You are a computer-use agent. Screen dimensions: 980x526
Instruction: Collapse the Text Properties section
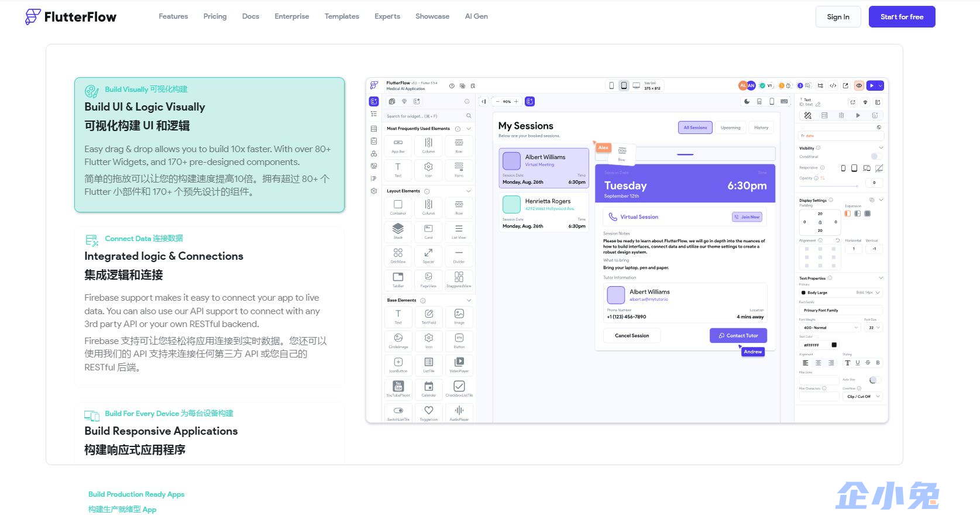coord(881,278)
